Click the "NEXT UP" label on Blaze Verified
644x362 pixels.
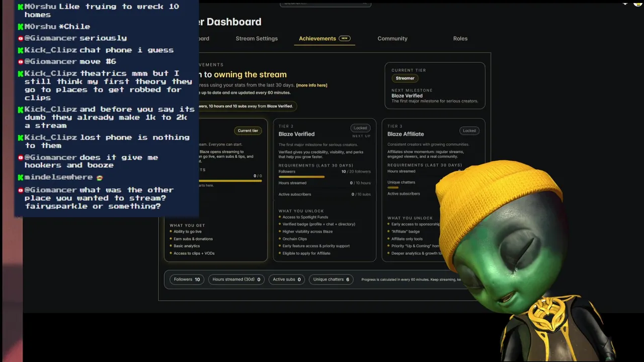362,136
